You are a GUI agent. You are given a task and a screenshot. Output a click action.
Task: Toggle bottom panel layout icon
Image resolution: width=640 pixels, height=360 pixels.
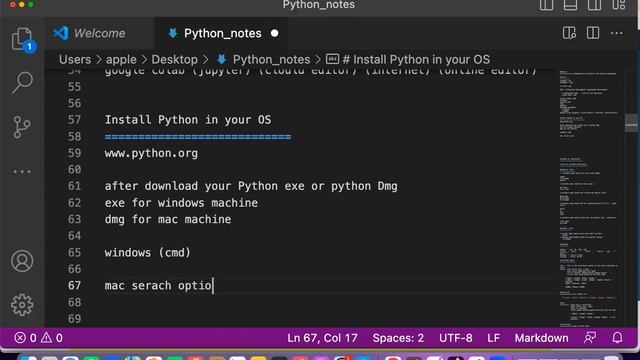pyautogui.click(x=570, y=4)
